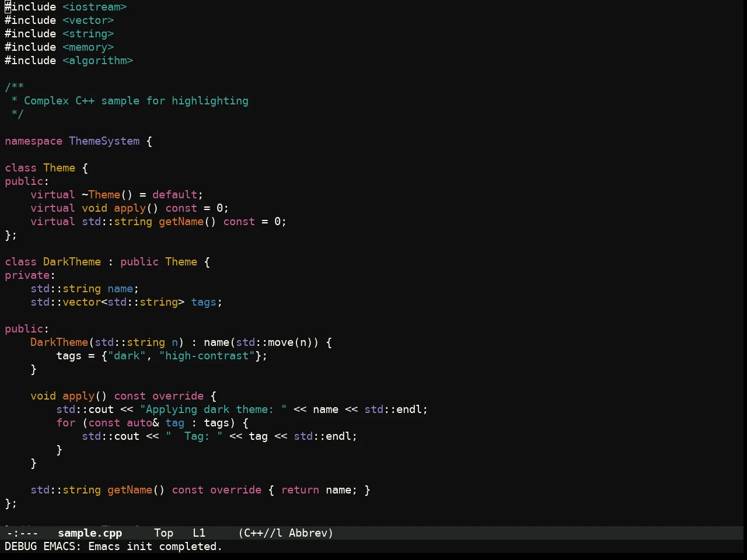Click std::endl on the Tag output line

coord(323,436)
